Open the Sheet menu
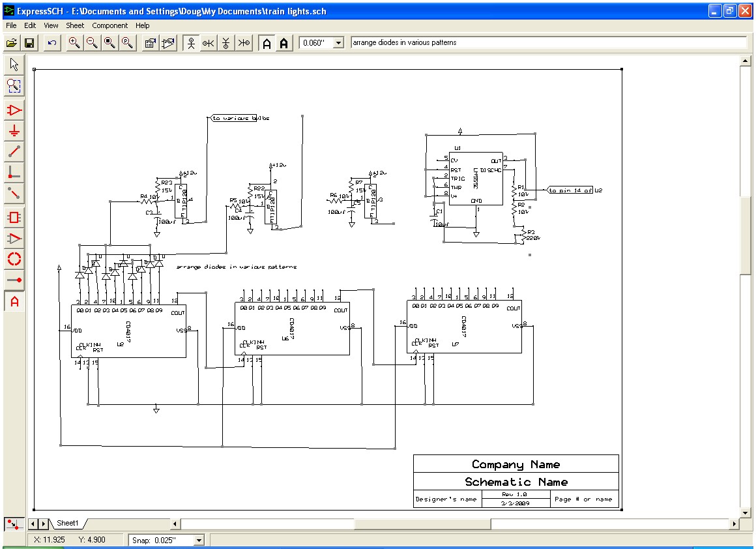Screen dimensions: 756x549 (75, 25)
